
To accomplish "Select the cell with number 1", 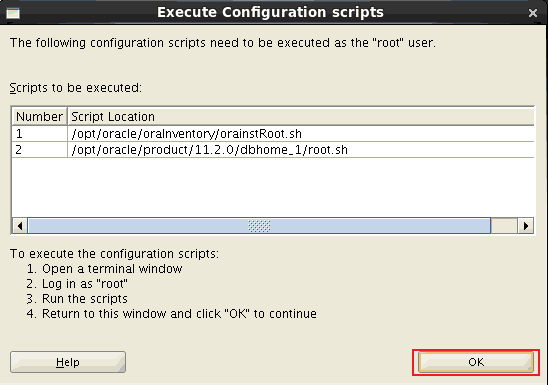I will (x=39, y=133).
